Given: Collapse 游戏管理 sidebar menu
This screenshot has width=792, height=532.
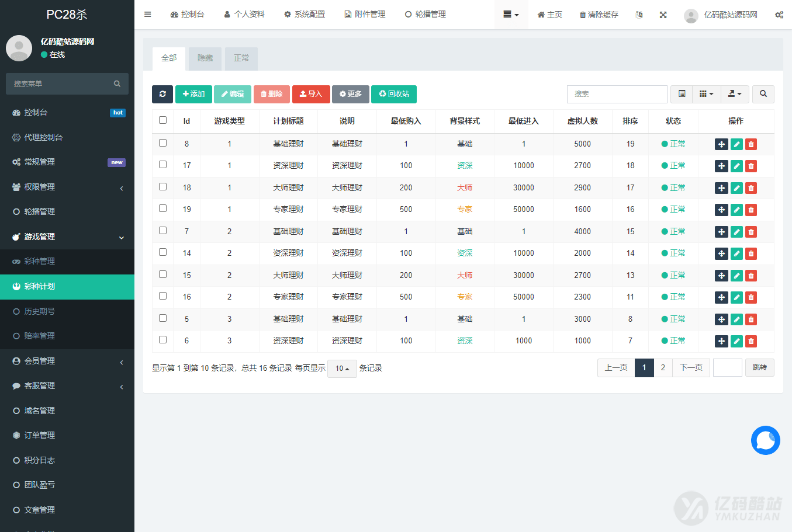Looking at the screenshot, I should [67, 237].
